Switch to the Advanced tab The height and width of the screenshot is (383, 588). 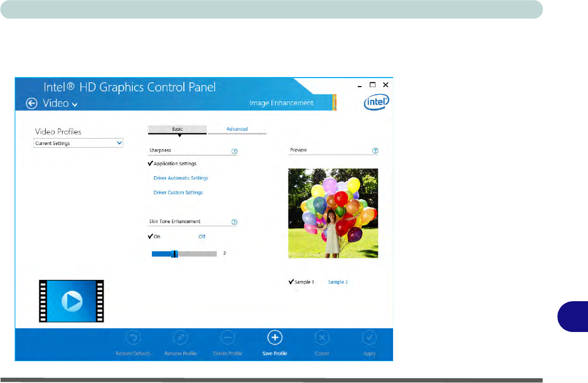237,129
